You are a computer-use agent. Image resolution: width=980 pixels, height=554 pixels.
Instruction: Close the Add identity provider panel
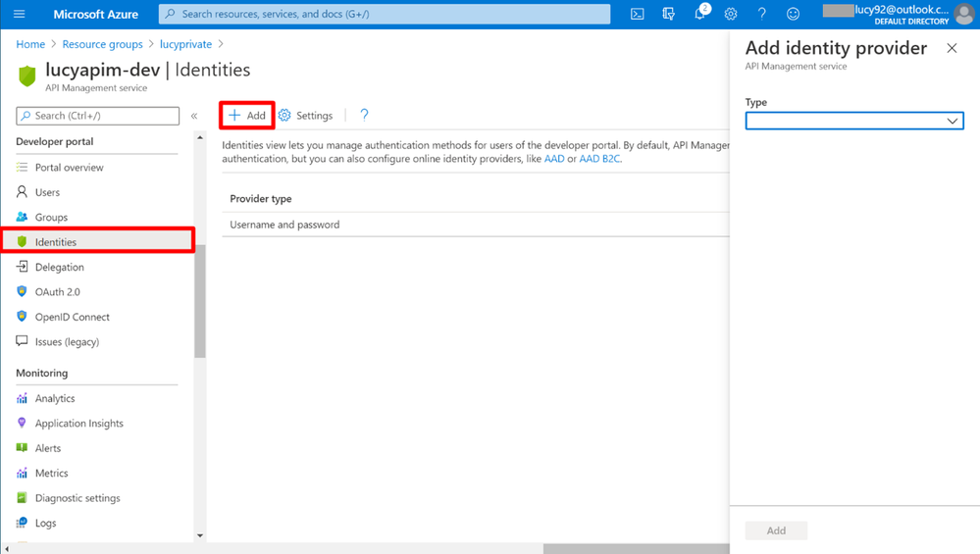[x=952, y=48]
